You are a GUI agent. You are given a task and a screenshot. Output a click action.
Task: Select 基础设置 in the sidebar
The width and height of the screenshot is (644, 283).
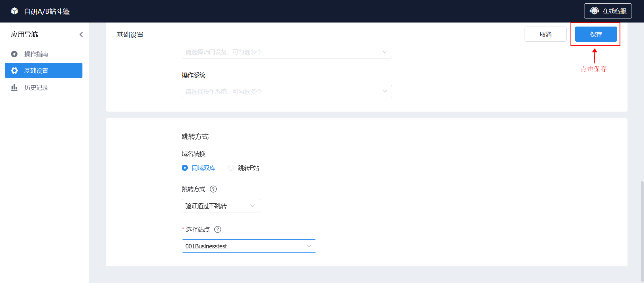point(44,71)
